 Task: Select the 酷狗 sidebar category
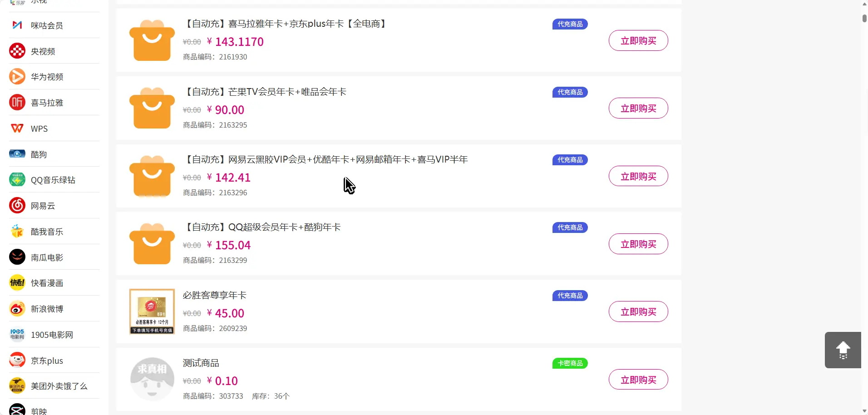[39, 154]
